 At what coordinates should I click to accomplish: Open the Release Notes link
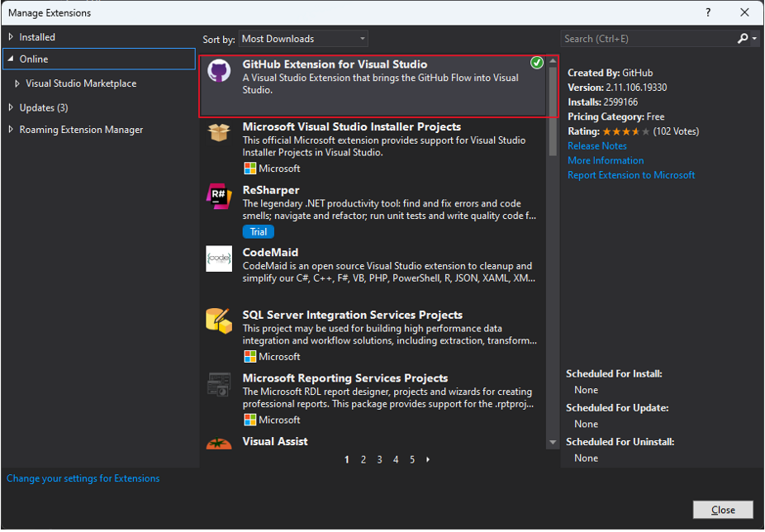[596, 145]
